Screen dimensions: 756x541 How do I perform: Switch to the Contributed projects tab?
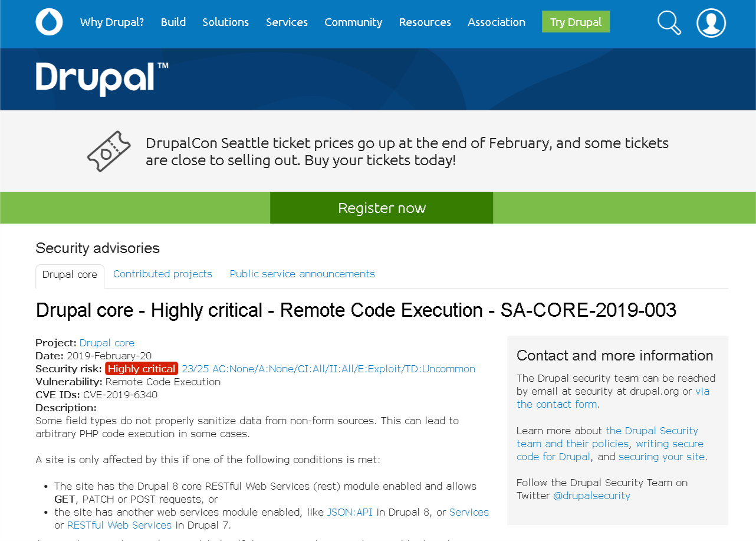point(163,274)
